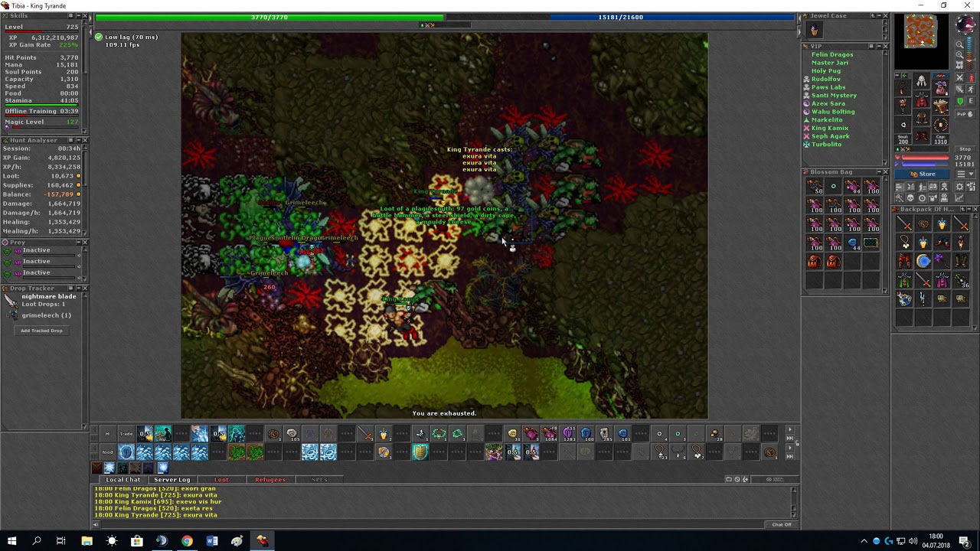This screenshot has width=980, height=551.
Task: Click the Stop button above health values
Action: tap(965, 148)
